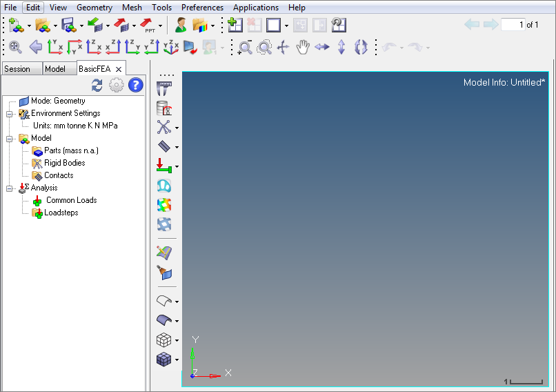
Task: Open dropdown beside contacts tool icon
Action: [177, 147]
